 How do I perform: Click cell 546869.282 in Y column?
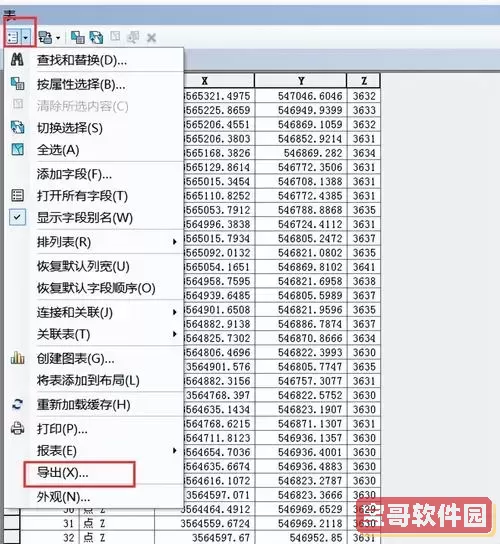click(x=301, y=153)
